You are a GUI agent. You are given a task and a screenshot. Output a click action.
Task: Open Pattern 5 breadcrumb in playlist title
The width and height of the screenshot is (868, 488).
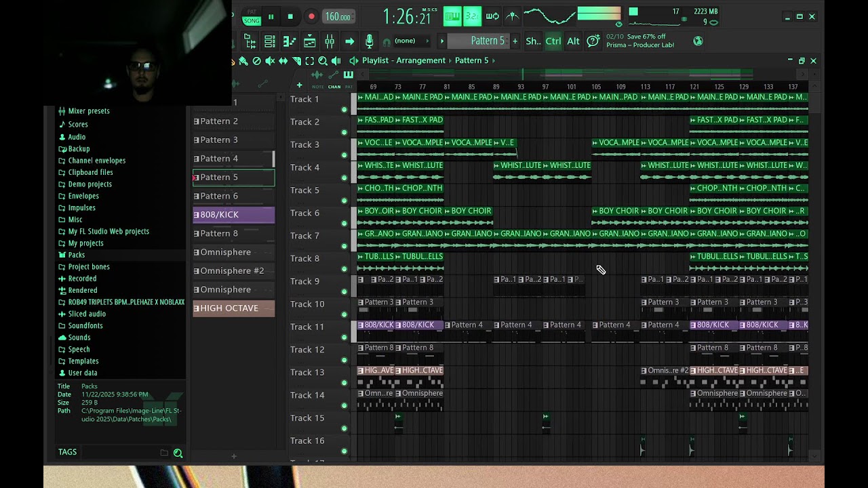click(472, 60)
